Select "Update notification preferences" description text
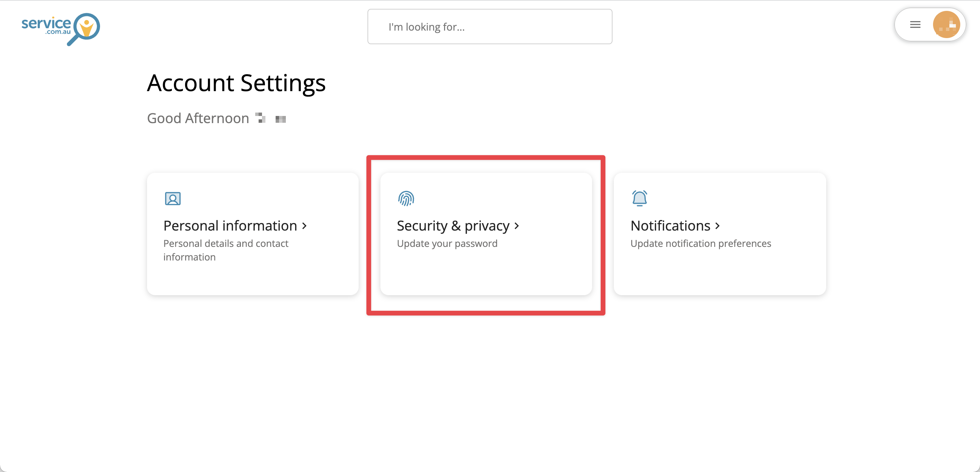 (700, 243)
